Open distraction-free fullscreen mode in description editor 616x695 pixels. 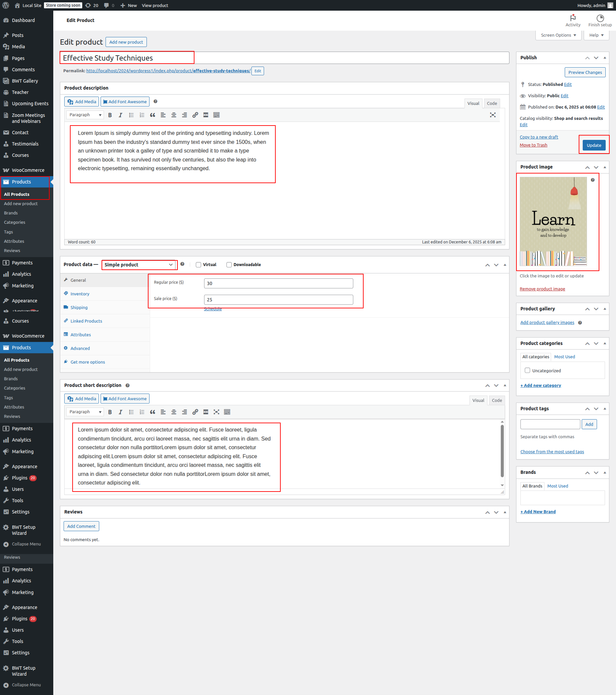pos(492,115)
